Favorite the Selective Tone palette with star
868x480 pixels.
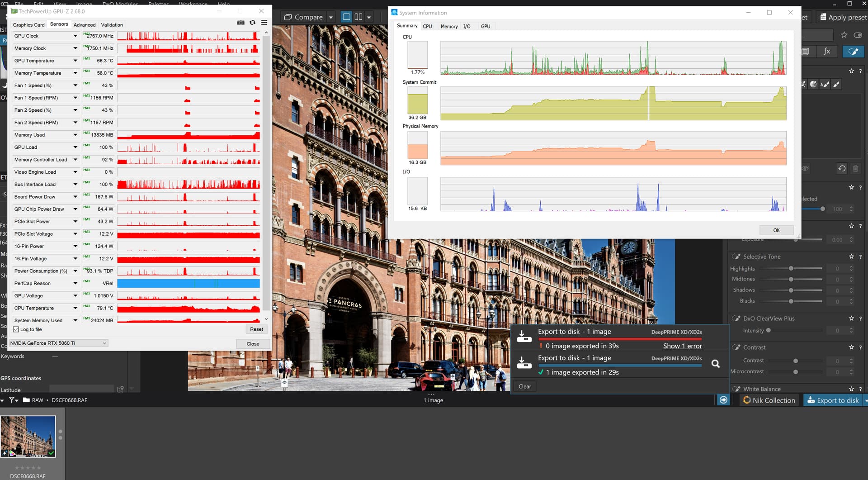pos(851,257)
